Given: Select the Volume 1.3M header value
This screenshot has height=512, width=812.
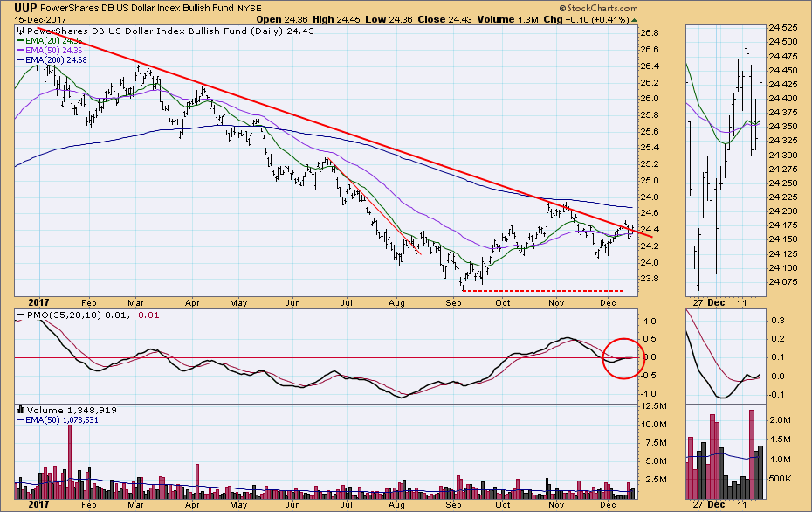Looking at the screenshot, I should click(x=507, y=19).
